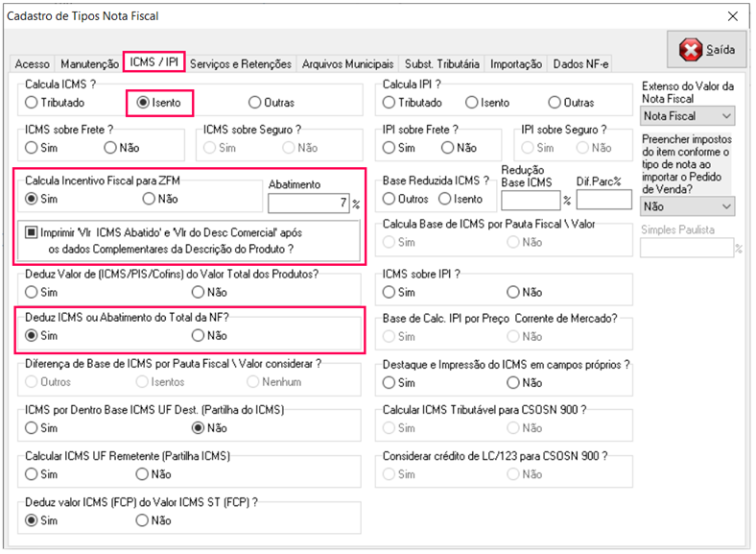This screenshot has height=554, width=756.
Task: Open the Serviços e Retenções tab
Action: click(240, 64)
